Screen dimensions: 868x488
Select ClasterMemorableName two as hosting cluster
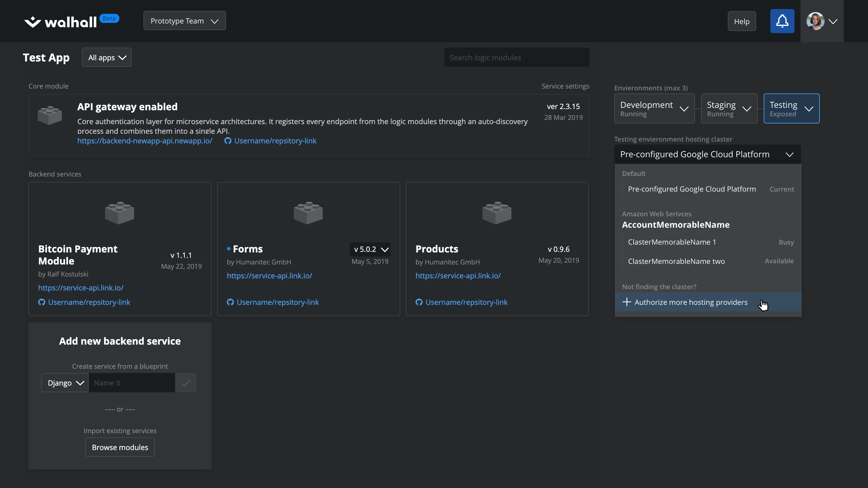coord(676,261)
